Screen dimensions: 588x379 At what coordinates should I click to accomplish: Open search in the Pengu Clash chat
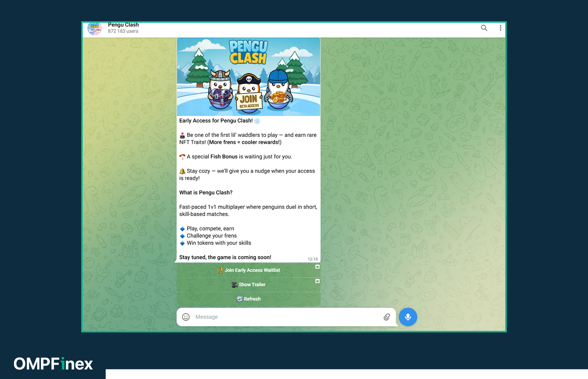(484, 28)
